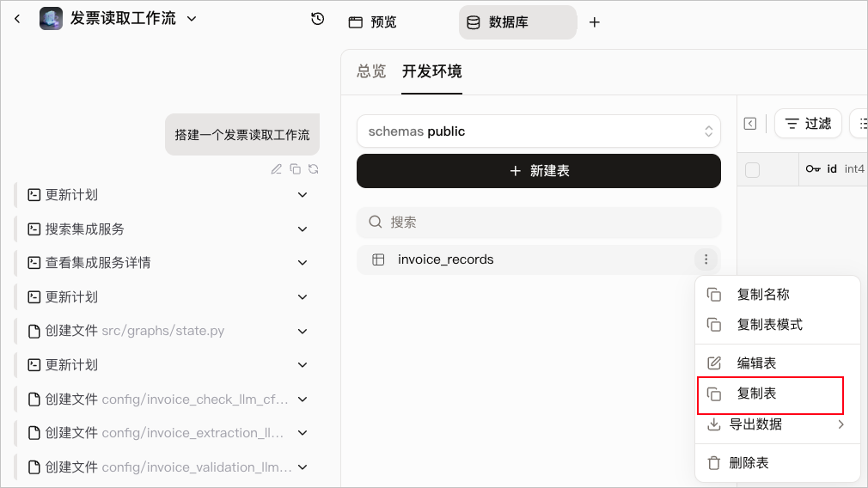Click the back arrow beside project title
This screenshot has width=868, height=488.
pos(17,19)
